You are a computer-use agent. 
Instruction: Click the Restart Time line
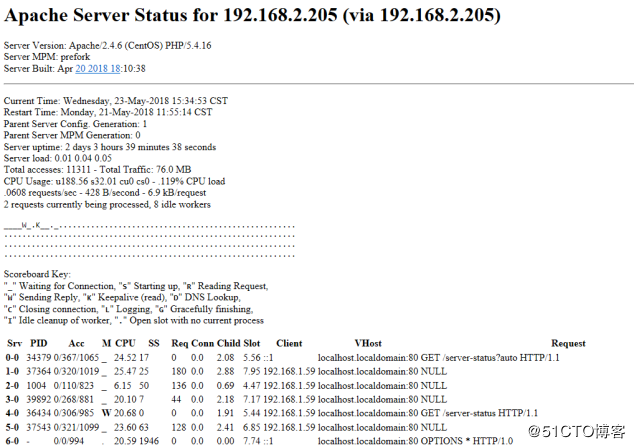pos(108,112)
